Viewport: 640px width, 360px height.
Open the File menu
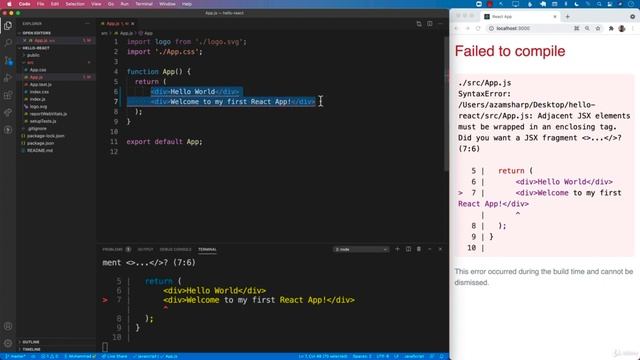40,4
